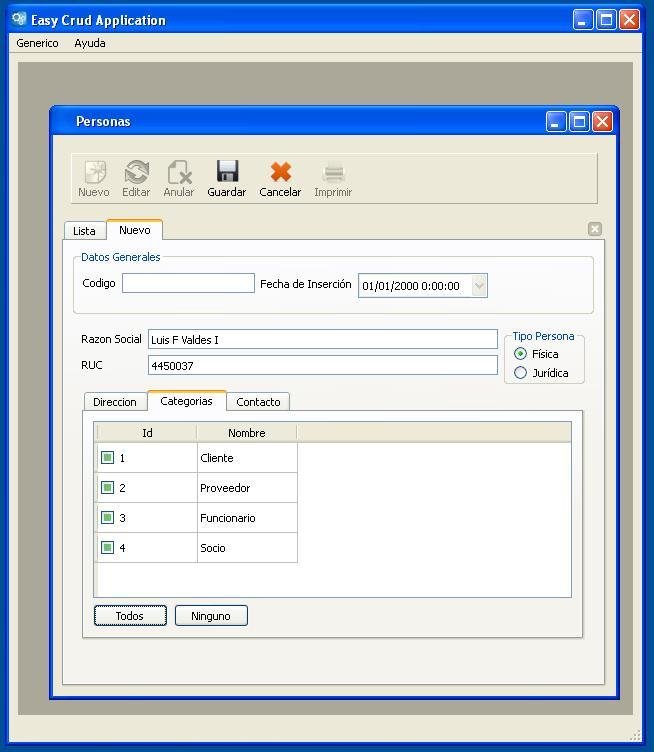Check the Proveedor category checkbox

107,487
